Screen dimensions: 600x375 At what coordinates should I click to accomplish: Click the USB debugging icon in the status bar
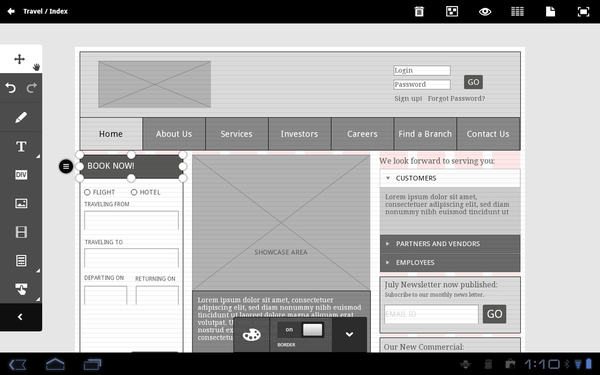coord(465,364)
